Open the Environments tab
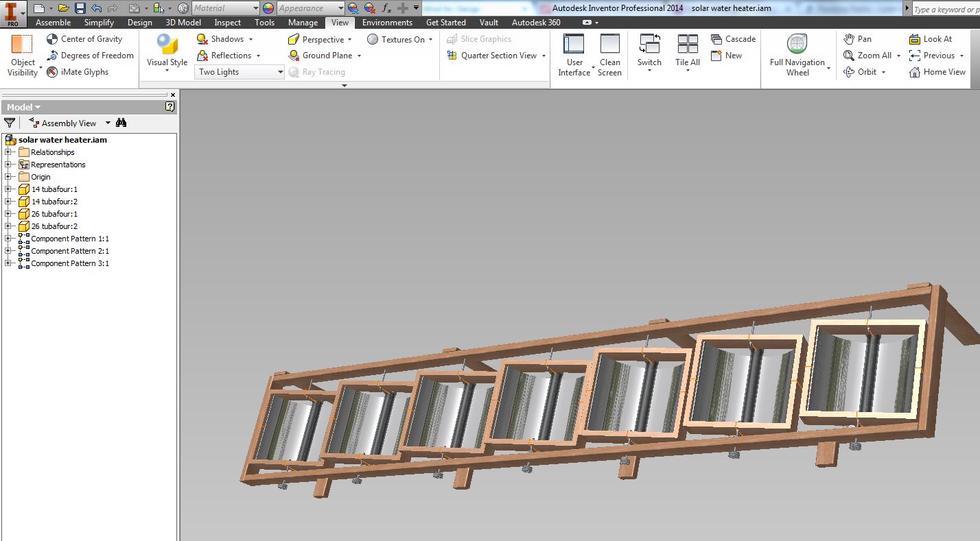Image resolution: width=980 pixels, height=541 pixels. coord(387,23)
